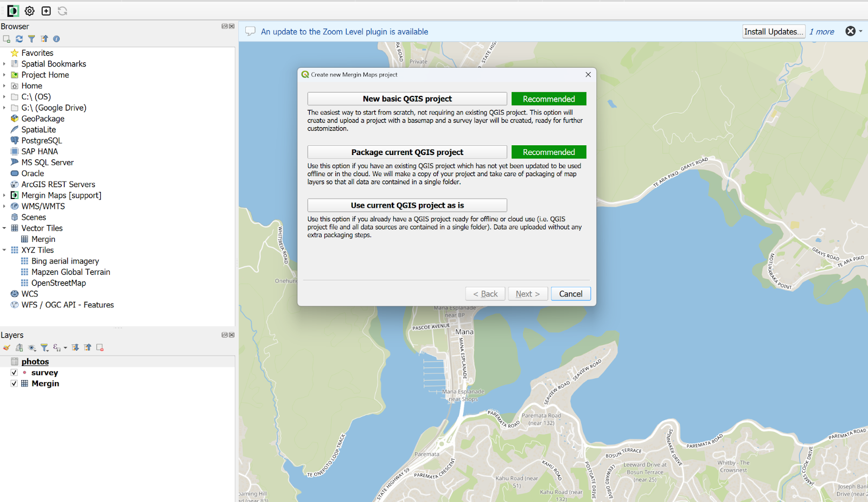Expand G:\ (Google Drive) node
The height and width of the screenshot is (502, 868).
4,108
